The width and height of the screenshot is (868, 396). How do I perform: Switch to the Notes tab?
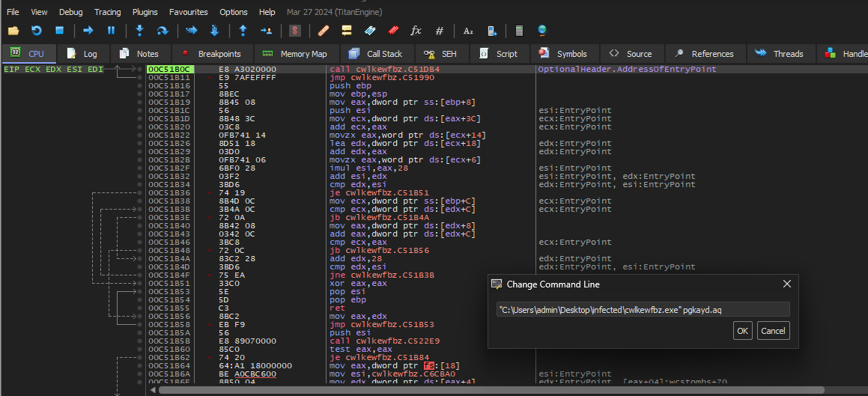[x=139, y=54]
